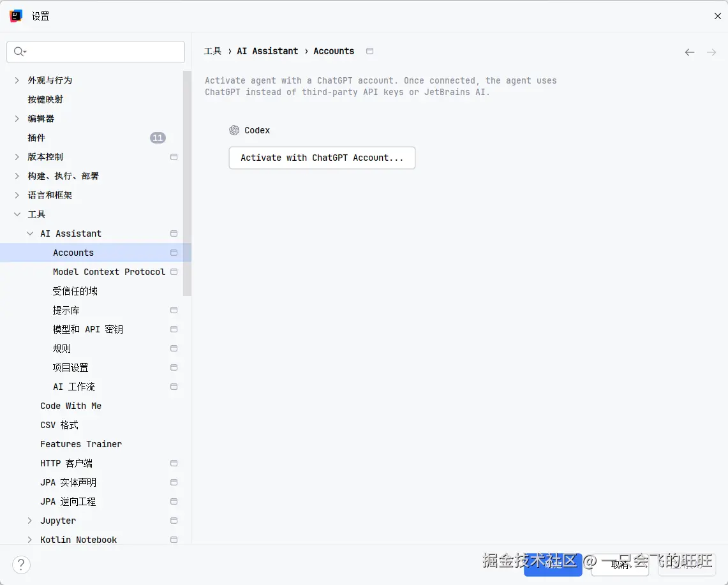The image size is (728, 585).
Task: Click the IntelliJ IDEA logo in title bar
Action: coord(16,16)
